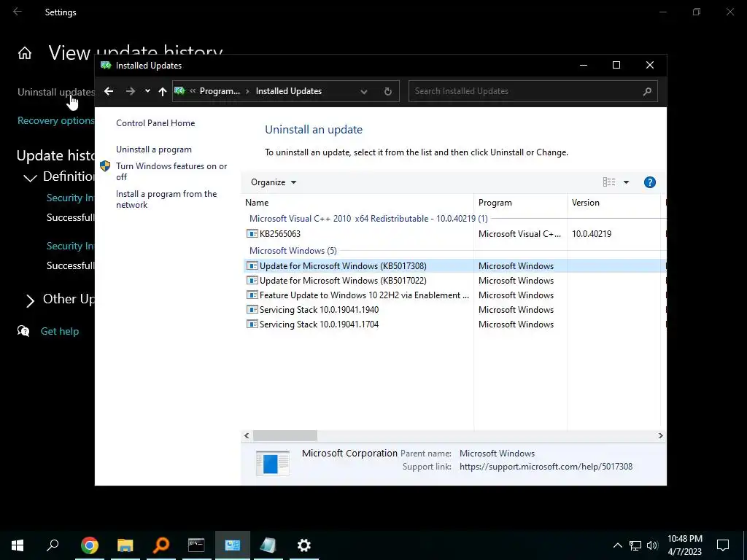Click the scroll right arrow of list
Image resolution: width=747 pixels, height=560 pixels.
660,435
